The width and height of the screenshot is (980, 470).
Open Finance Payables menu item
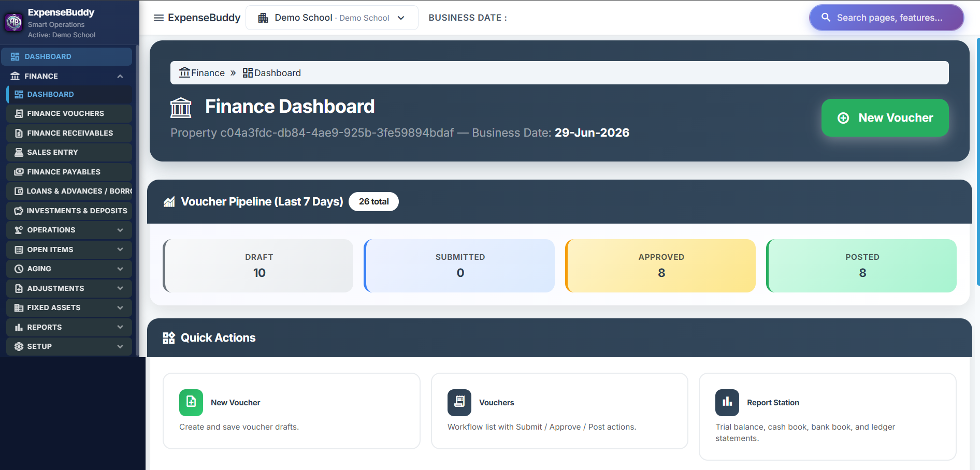tap(69, 172)
